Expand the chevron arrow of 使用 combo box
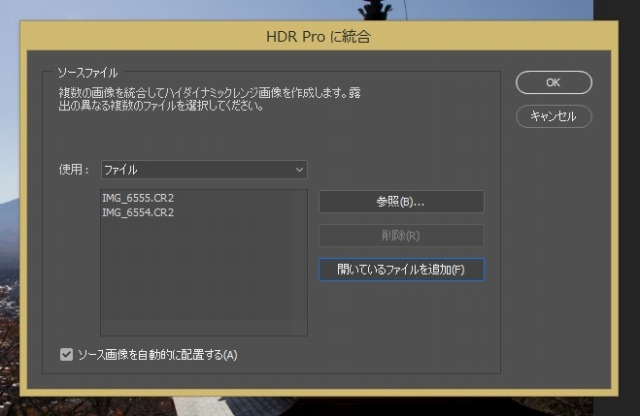The image size is (640, 416). click(x=298, y=170)
